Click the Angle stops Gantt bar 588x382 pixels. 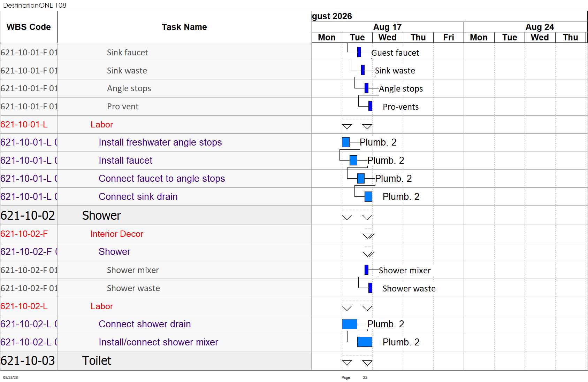coord(366,88)
